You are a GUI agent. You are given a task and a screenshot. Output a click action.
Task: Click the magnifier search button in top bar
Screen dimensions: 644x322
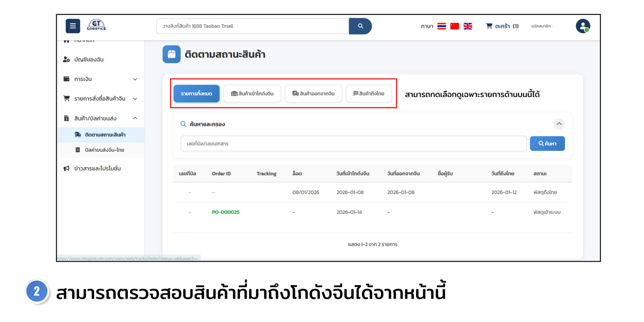pos(360,26)
